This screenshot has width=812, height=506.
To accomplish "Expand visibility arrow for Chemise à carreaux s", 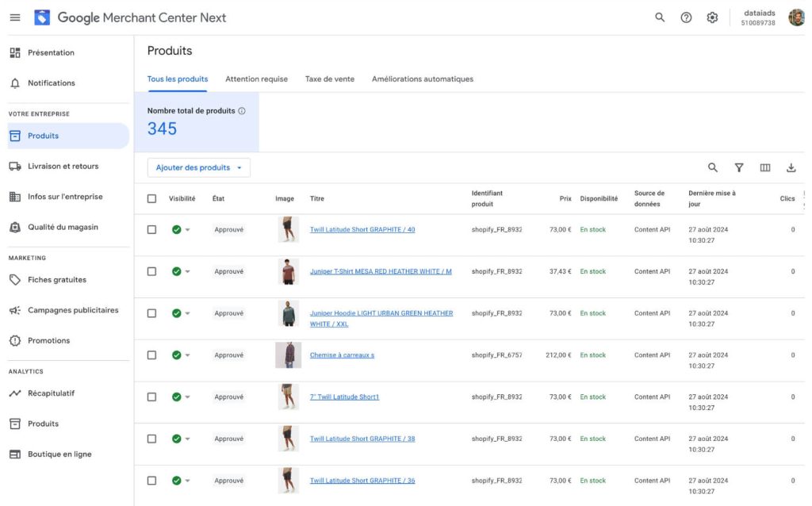I will (x=187, y=355).
